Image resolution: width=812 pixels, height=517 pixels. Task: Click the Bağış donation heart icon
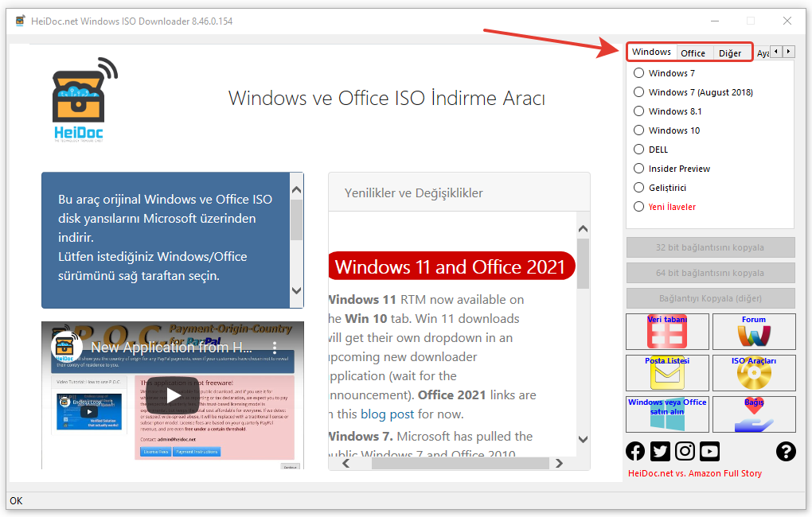point(753,414)
